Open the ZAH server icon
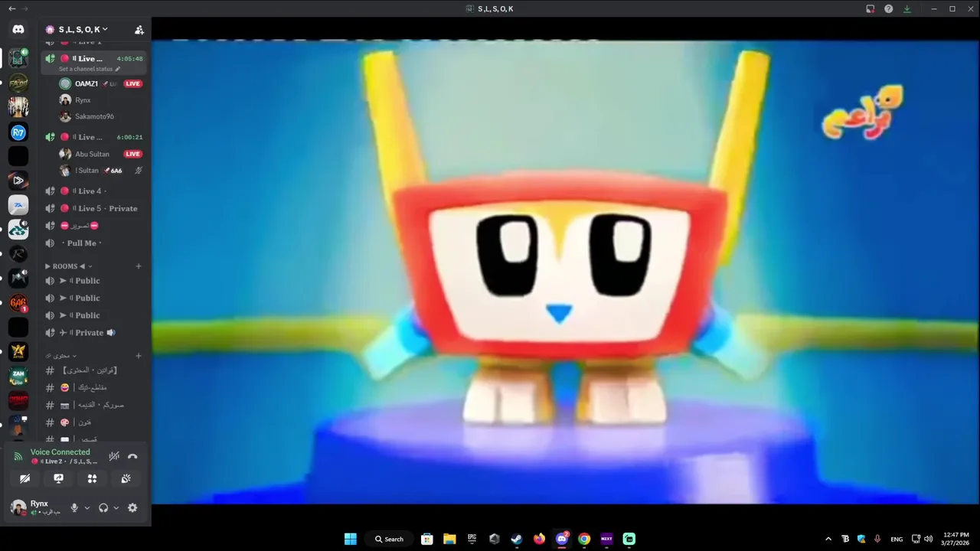This screenshot has height=551, width=980. click(18, 376)
